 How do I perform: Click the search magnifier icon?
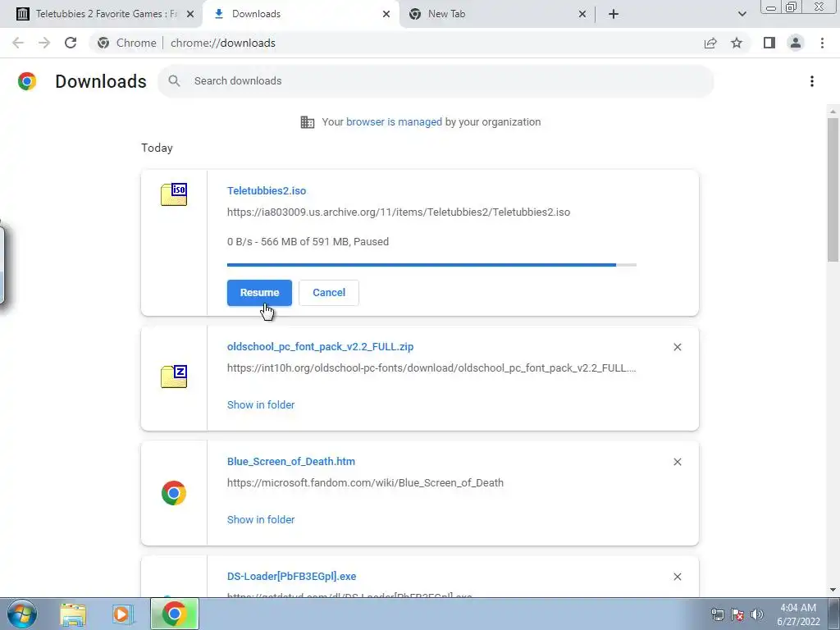174,81
